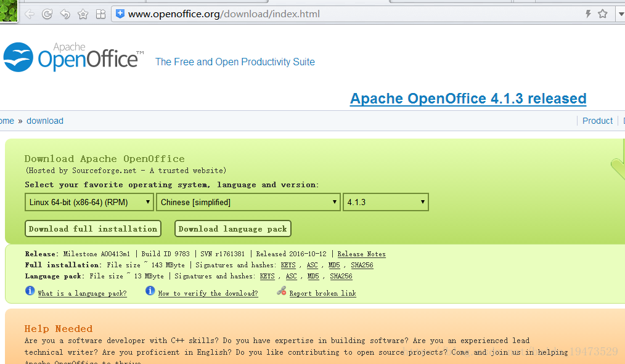625x364 pixels.
Task: Open 'Apache OpenOffice 4.1.3 released' link
Action: click(x=468, y=99)
